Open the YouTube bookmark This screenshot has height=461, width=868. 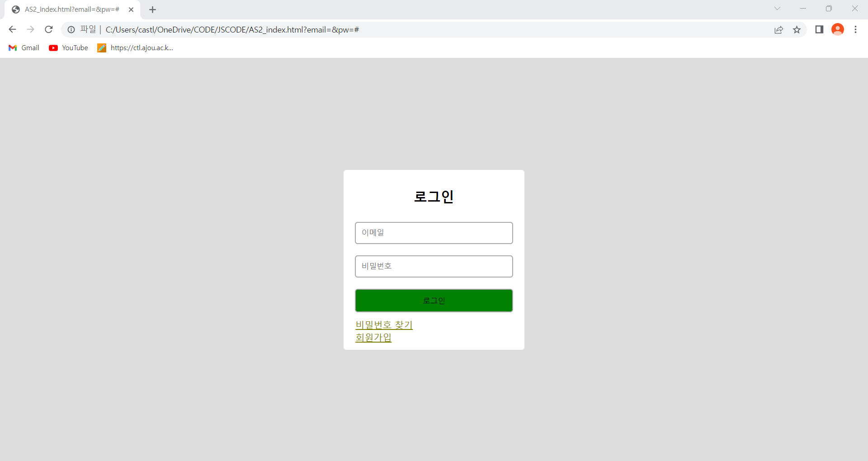coord(68,48)
